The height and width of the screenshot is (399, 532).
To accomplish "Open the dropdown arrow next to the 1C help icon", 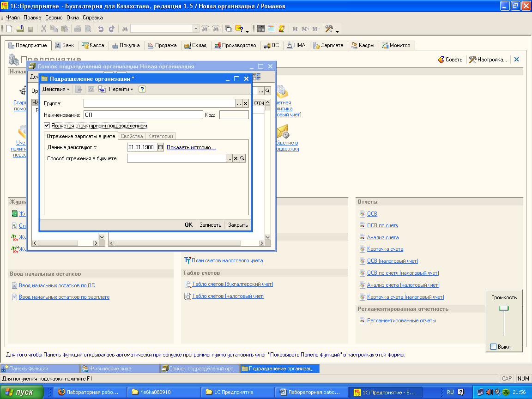I will (x=247, y=31).
